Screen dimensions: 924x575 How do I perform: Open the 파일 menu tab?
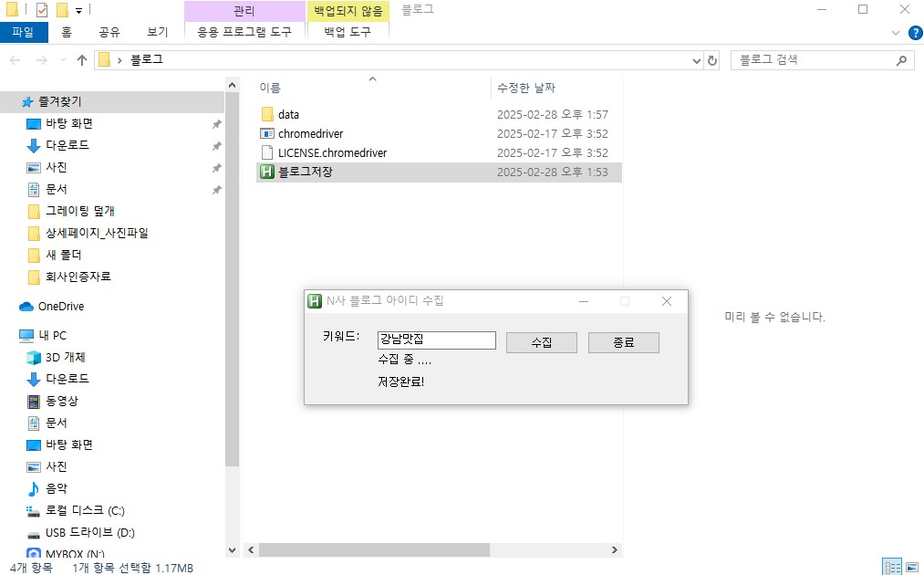click(x=23, y=32)
